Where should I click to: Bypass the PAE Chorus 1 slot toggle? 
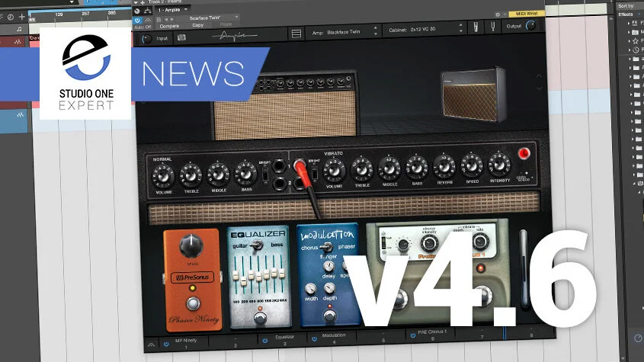tap(413, 335)
